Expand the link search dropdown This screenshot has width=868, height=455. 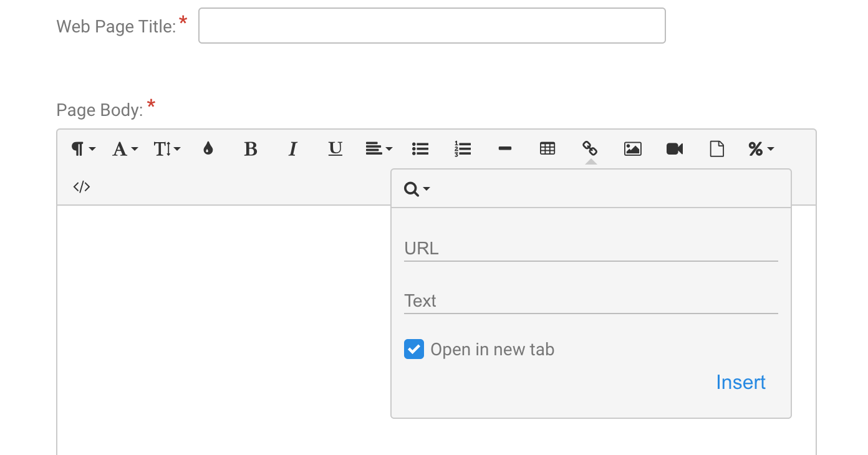pos(417,189)
